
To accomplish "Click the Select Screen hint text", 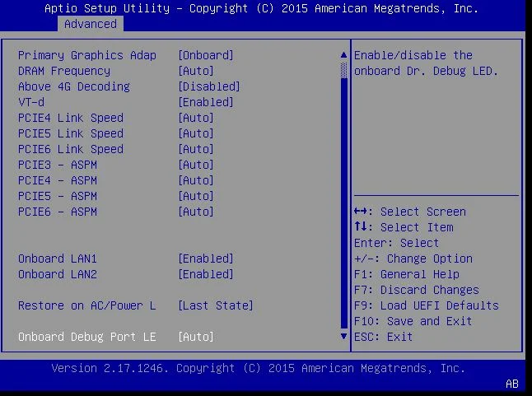I will [x=423, y=212].
